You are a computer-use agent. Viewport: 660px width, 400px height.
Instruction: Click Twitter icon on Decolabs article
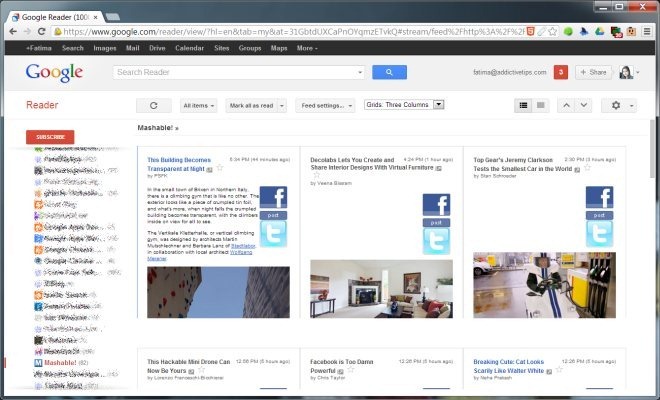tap(436, 241)
